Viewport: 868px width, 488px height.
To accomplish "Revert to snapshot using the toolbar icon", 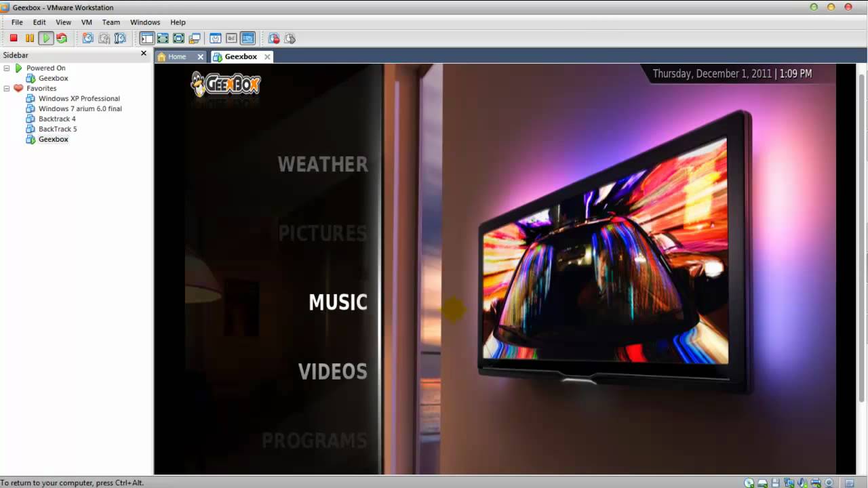I will (104, 39).
